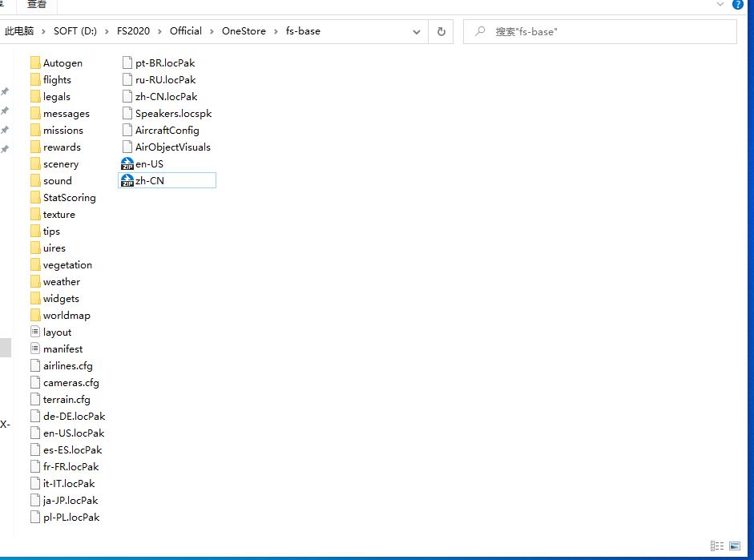Expand the chevron after OneStore in path
The image size is (754, 560).
click(276, 32)
